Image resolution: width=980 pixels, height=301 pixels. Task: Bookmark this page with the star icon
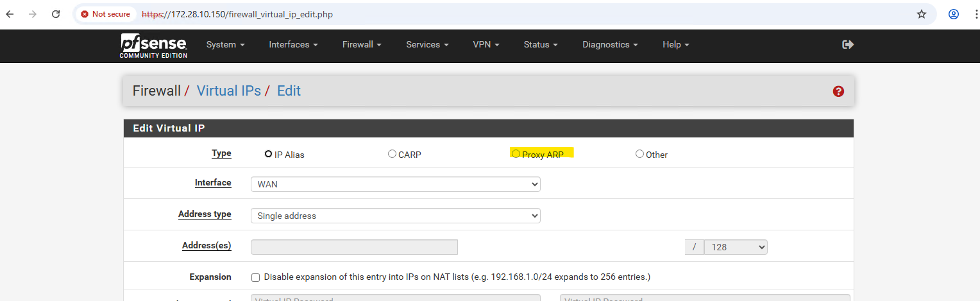(x=922, y=14)
